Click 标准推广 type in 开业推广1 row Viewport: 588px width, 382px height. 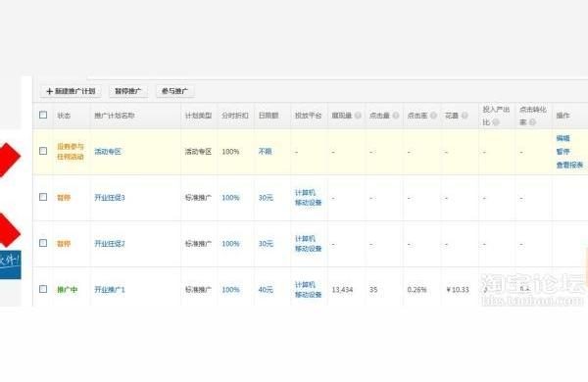[x=198, y=290]
